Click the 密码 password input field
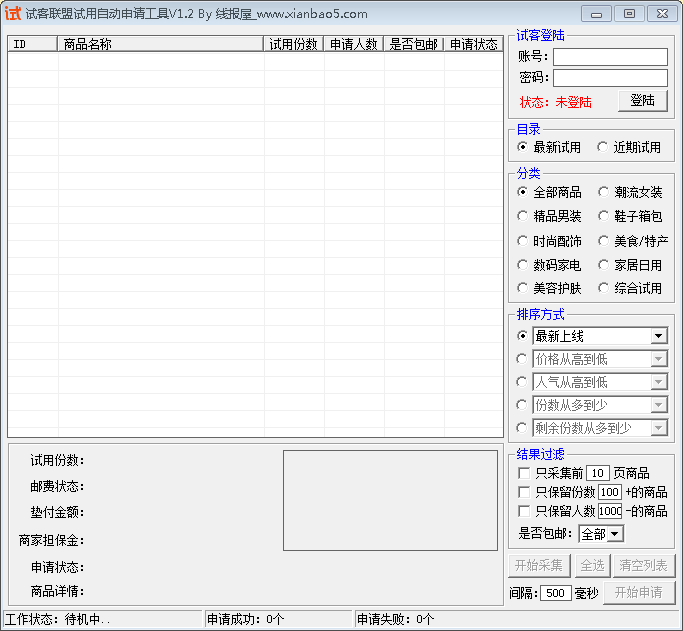The image size is (683, 631). (610, 78)
